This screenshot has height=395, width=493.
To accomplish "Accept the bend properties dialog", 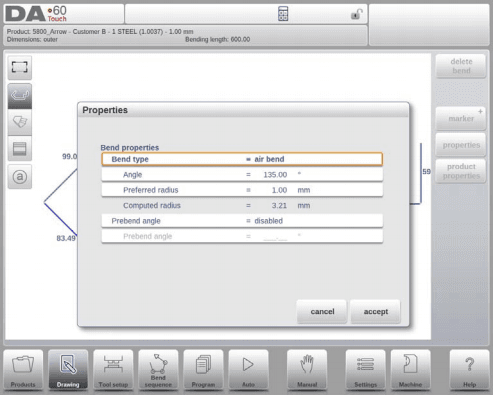I will pos(375,311).
